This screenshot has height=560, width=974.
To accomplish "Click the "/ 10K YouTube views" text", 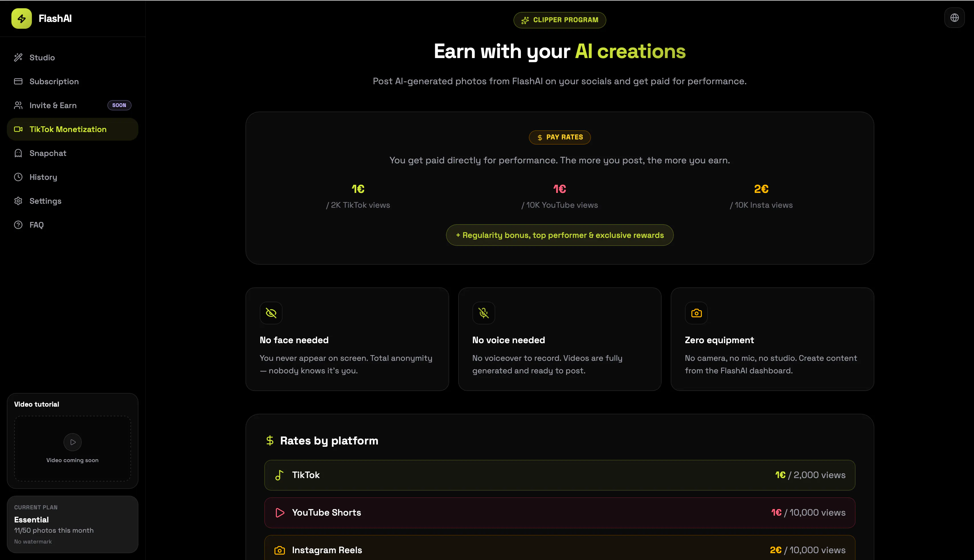I will (560, 205).
